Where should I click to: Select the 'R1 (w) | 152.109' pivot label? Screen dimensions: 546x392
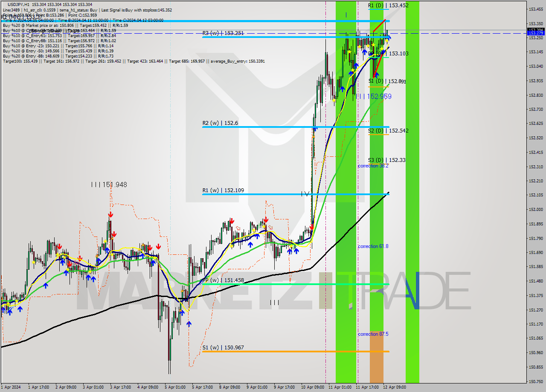pos(223,190)
